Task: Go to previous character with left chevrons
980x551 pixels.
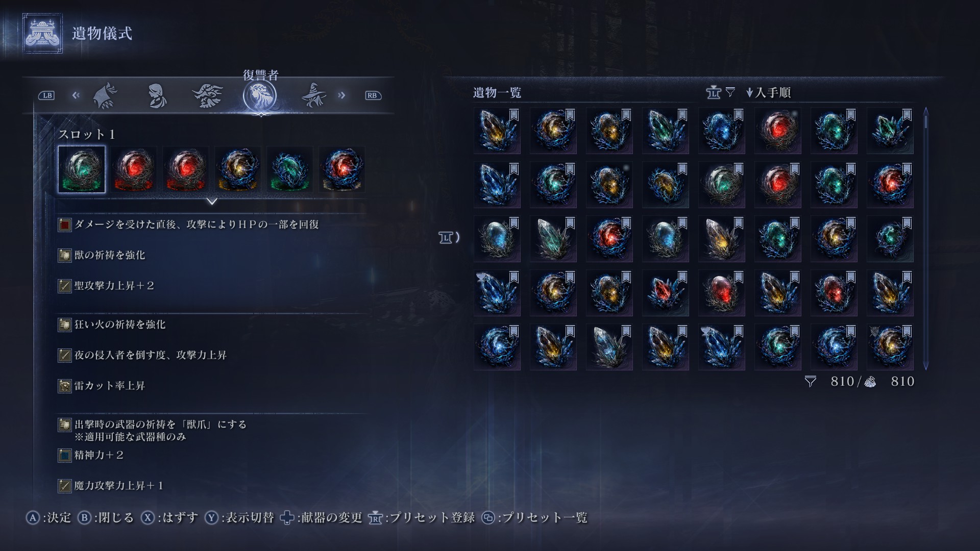Action: click(76, 95)
